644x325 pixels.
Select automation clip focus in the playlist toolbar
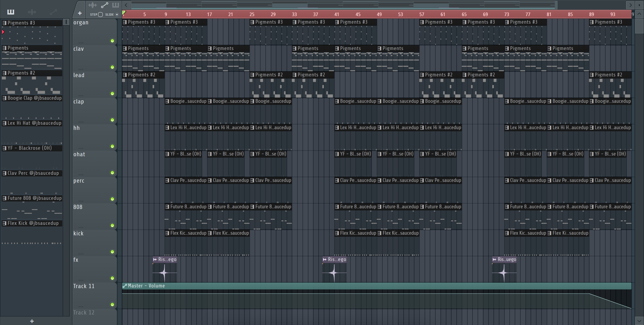pyautogui.click(x=104, y=5)
